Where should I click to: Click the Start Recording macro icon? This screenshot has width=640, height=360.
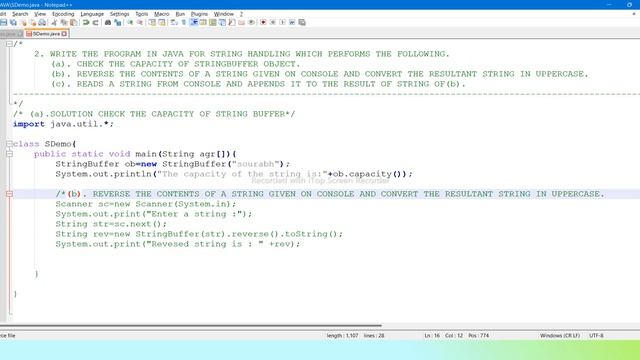click(263, 22)
